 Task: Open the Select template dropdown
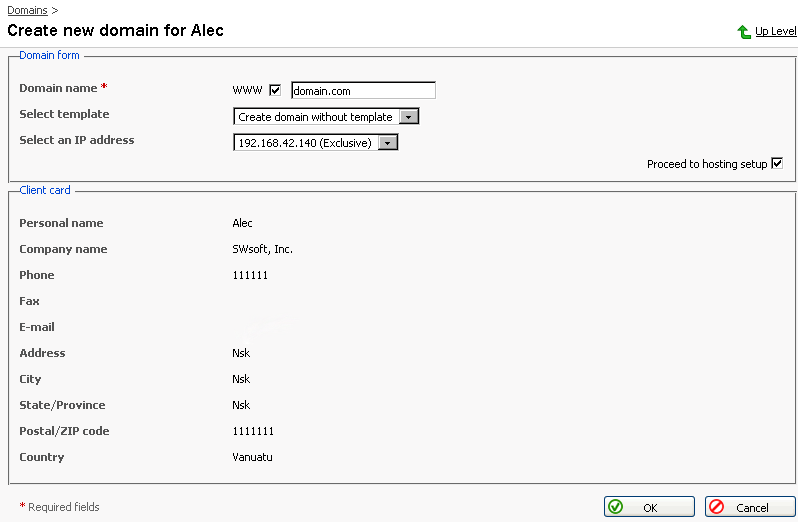coord(325,117)
